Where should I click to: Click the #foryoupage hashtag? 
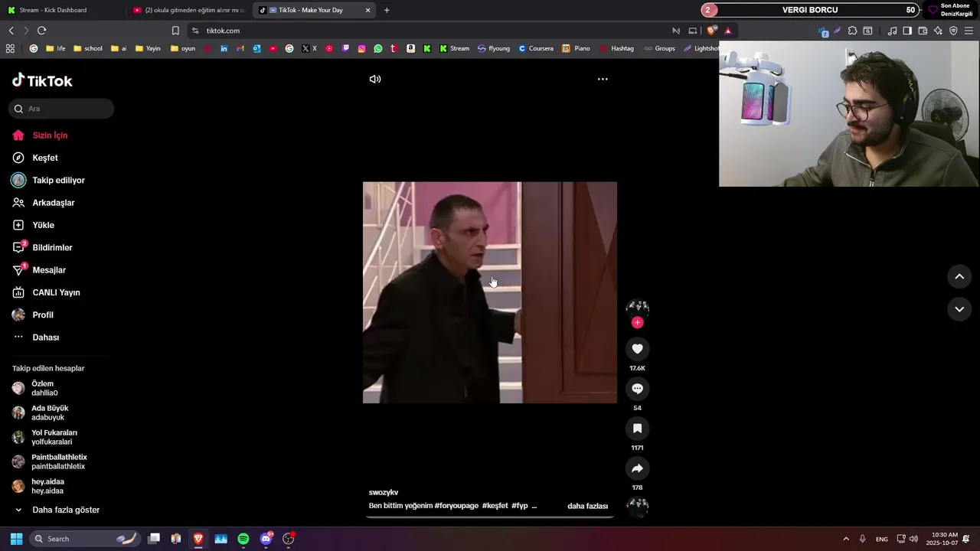point(456,506)
